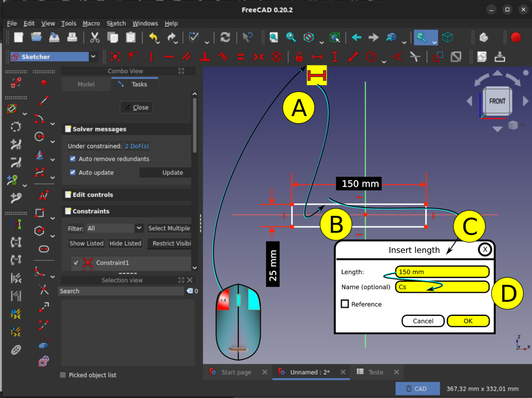Viewport: 532px width, 398px height.
Task: Click the Length input field
Action: 442,272
